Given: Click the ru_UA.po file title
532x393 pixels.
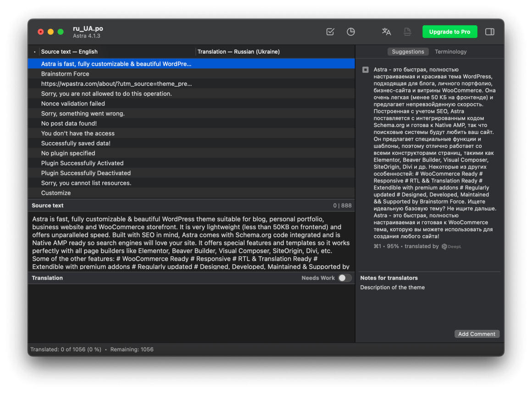Looking at the screenshot, I should pyautogui.click(x=88, y=28).
